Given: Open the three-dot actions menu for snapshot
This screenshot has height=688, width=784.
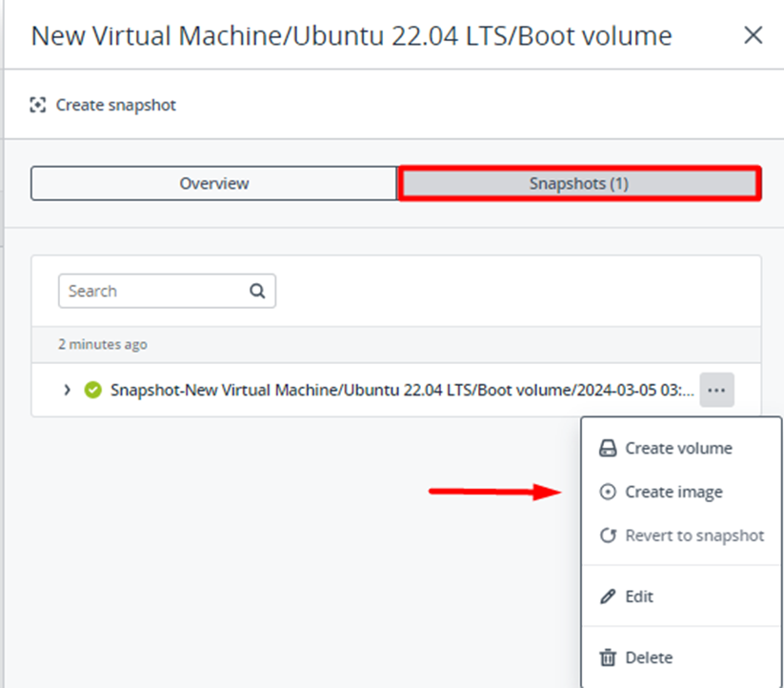Looking at the screenshot, I should [716, 390].
